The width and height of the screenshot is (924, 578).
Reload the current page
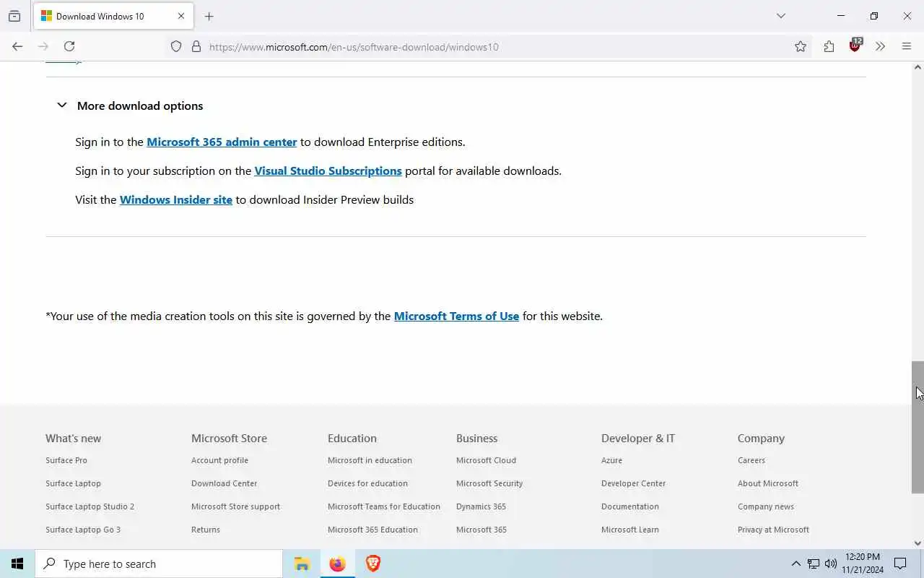69,46
